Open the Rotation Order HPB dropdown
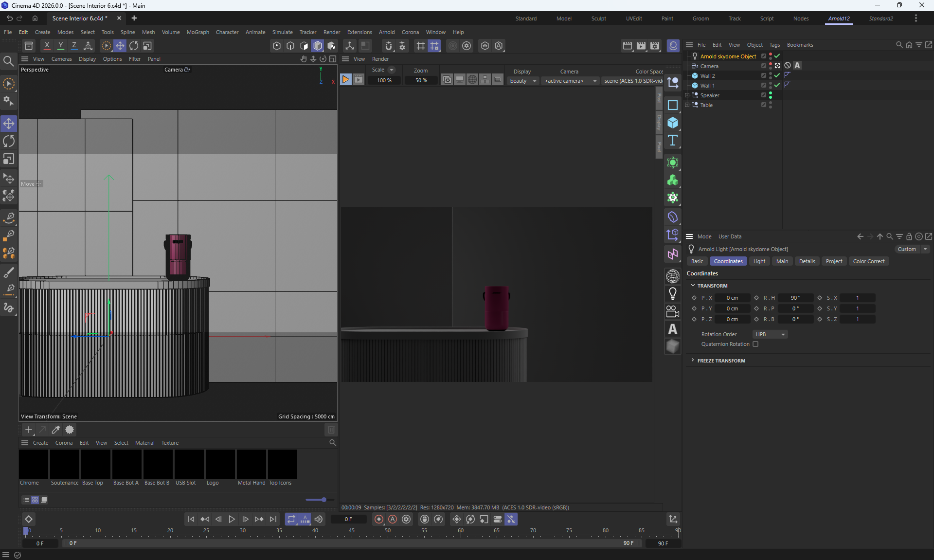The width and height of the screenshot is (934, 560). [x=770, y=334]
